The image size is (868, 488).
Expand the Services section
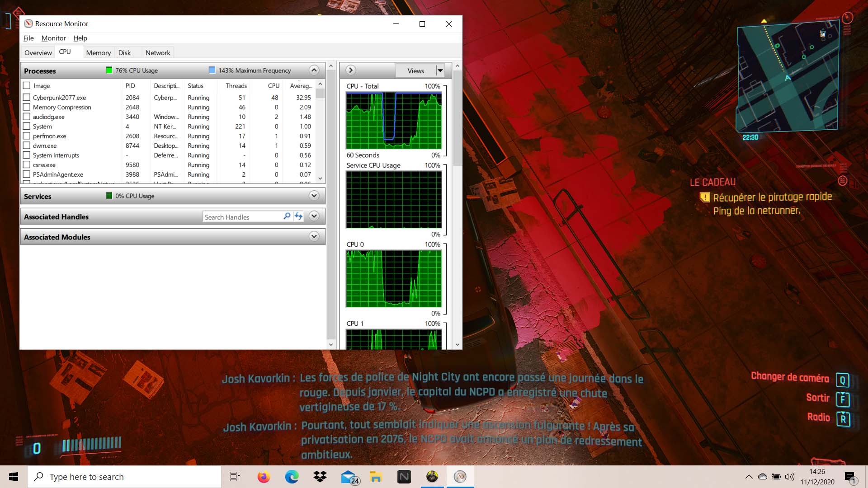coord(314,196)
